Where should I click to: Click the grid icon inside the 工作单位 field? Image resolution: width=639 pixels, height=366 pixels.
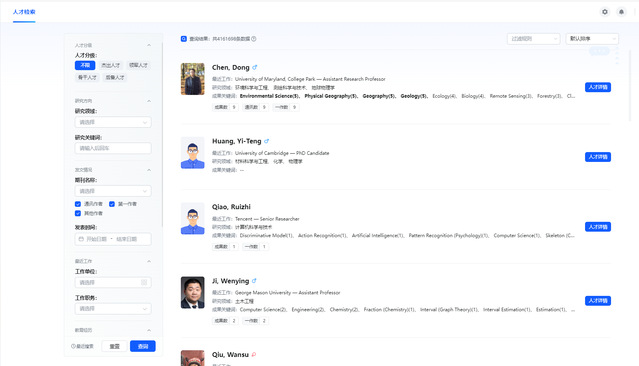(144, 282)
